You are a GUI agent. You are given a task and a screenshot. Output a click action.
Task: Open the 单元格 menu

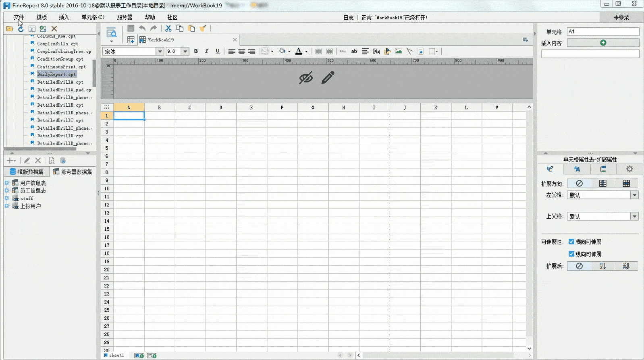93,17
